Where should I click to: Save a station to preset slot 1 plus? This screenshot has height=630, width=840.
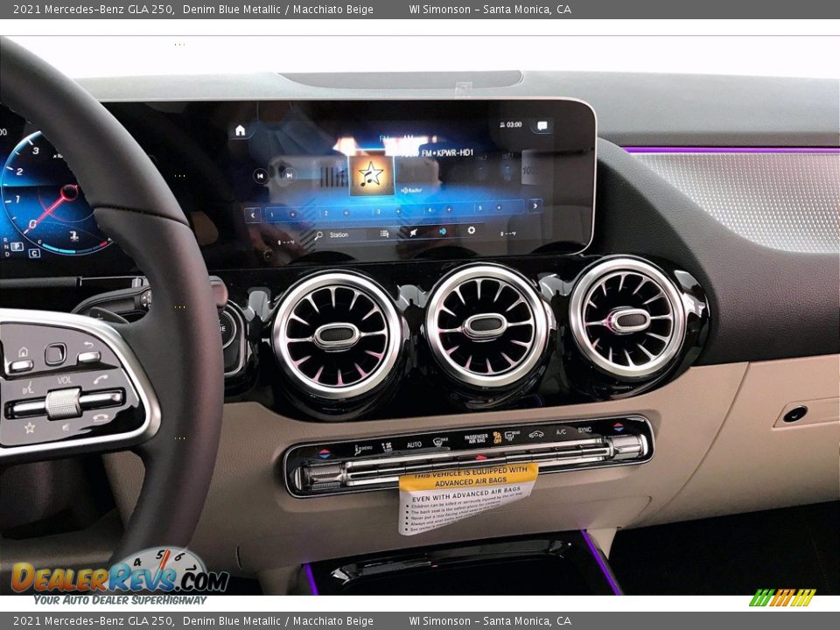[293, 213]
